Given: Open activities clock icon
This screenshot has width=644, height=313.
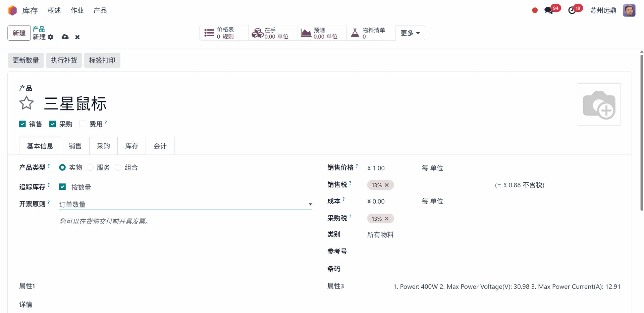Looking at the screenshot, I should tap(572, 10).
